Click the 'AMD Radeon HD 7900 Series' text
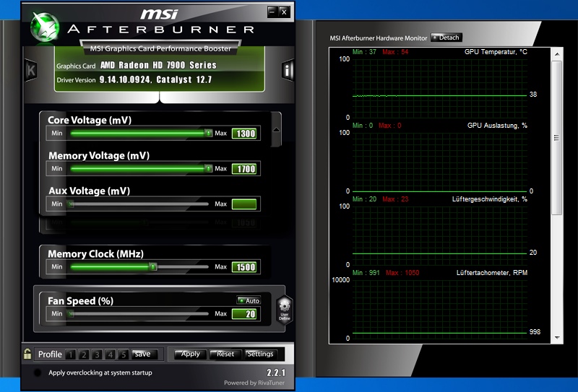Screen dimensions: 578x392 [x=158, y=65]
